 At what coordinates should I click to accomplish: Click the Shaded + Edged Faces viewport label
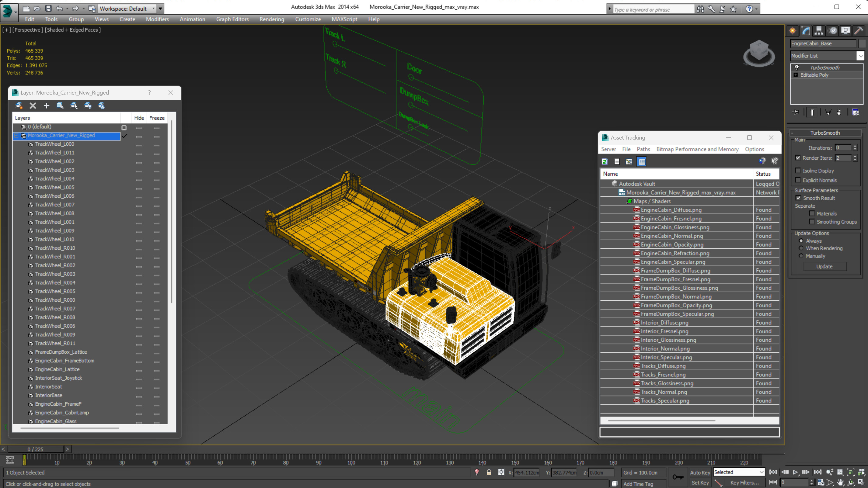(73, 29)
